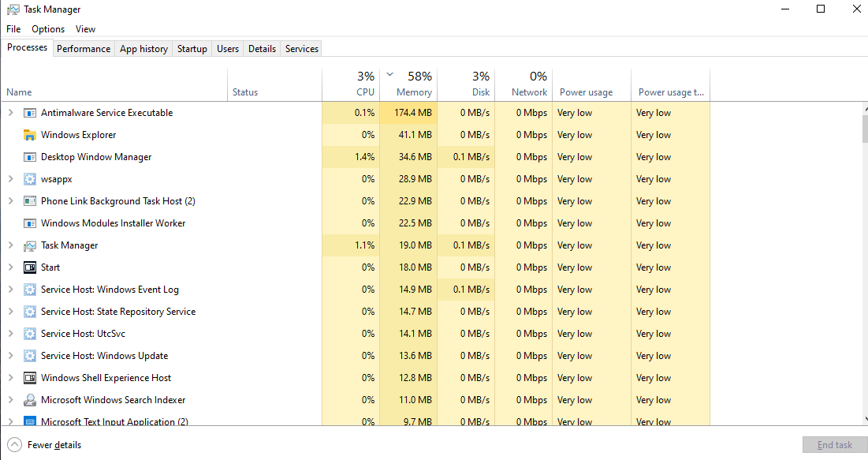This screenshot has width=868, height=460.
Task: Click the End task button
Action: click(835, 445)
